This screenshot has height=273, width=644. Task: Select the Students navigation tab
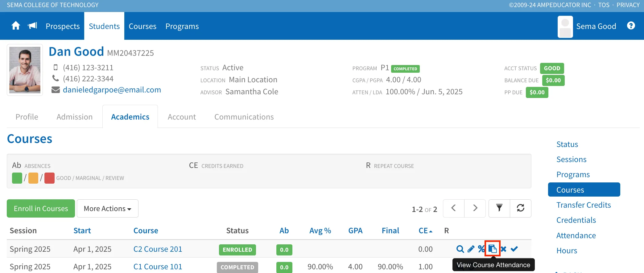(x=104, y=26)
